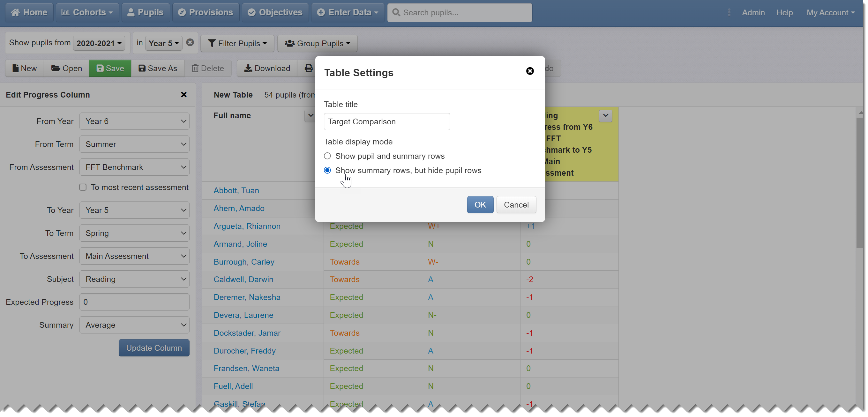This screenshot has width=868, height=417.
Task: Click the 'New Table' title text
Action: (x=233, y=95)
